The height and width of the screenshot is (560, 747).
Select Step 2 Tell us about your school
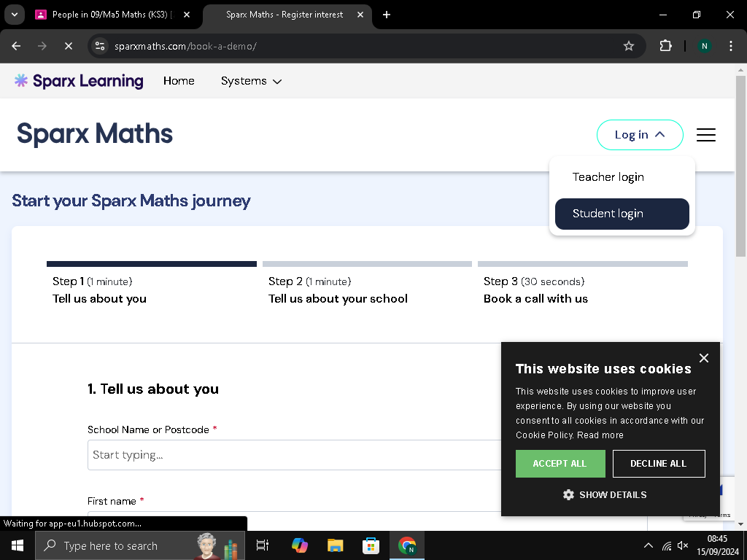pos(338,290)
